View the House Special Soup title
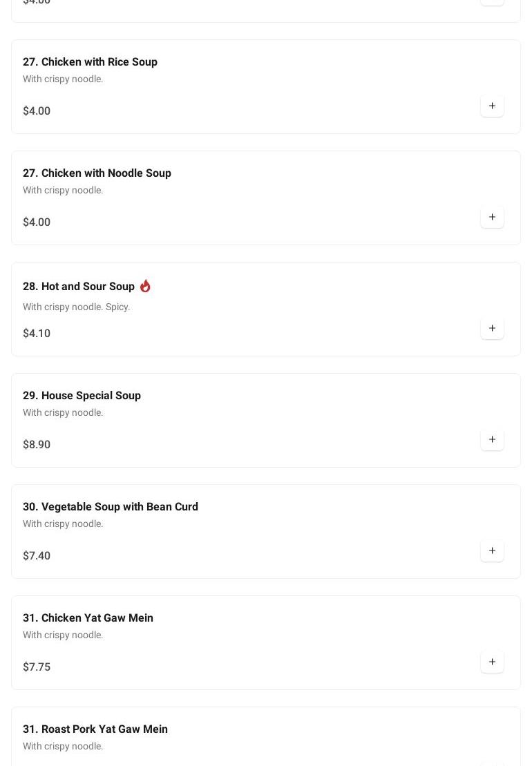This screenshot has width=532, height=766. pyautogui.click(x=82, y=396)
